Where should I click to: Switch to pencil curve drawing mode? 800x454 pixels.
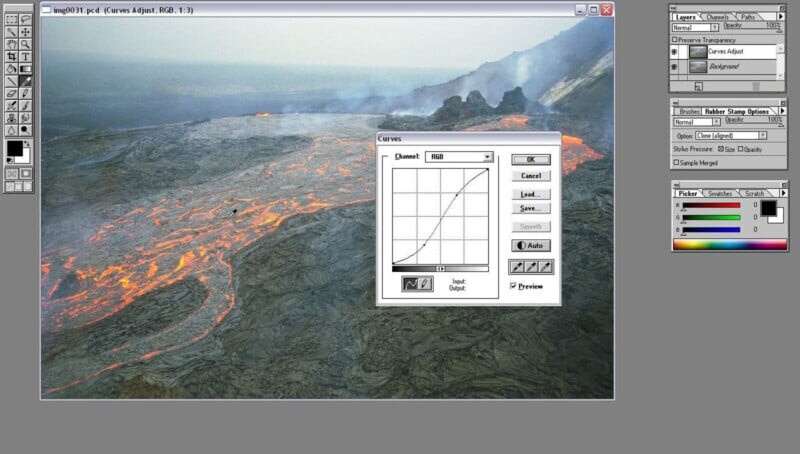point(426,284)
